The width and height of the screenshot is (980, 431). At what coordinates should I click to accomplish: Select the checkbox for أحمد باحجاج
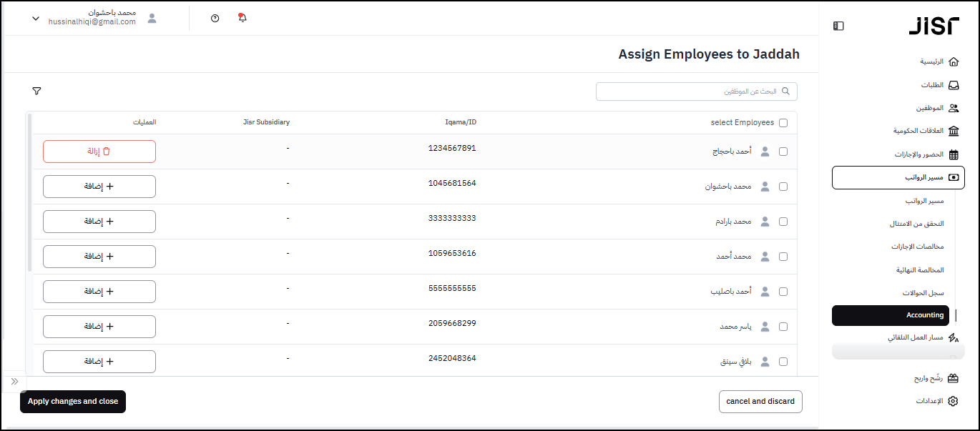click(x=783, y=152)
